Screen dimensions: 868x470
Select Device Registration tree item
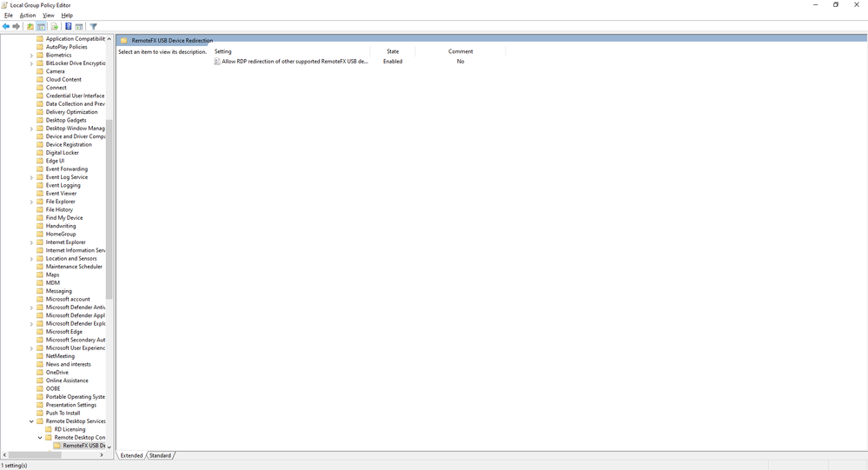[69, 144]
